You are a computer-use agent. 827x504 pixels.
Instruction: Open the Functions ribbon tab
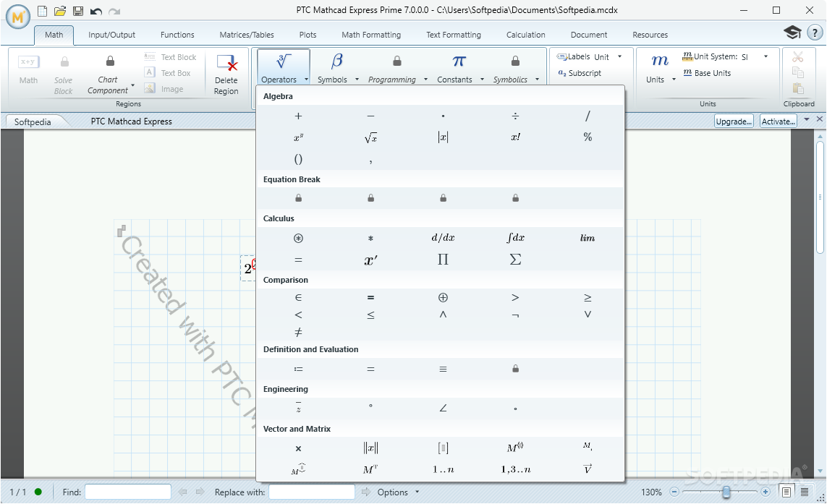click(177, 35)
